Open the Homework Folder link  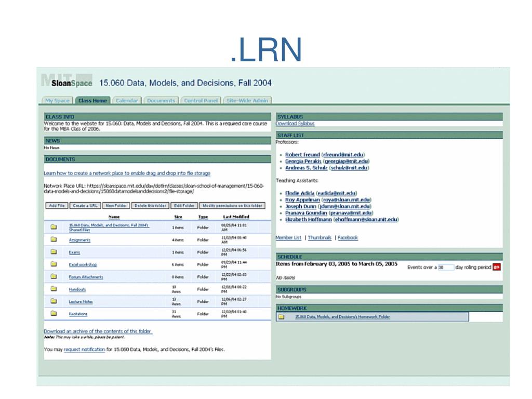pyautogui.click(x=342, y=316)
